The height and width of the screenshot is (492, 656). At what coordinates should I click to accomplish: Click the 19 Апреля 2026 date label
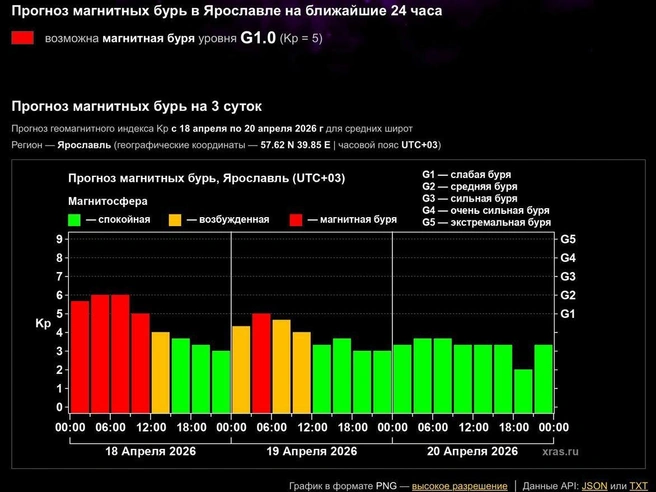click(312, 451)
